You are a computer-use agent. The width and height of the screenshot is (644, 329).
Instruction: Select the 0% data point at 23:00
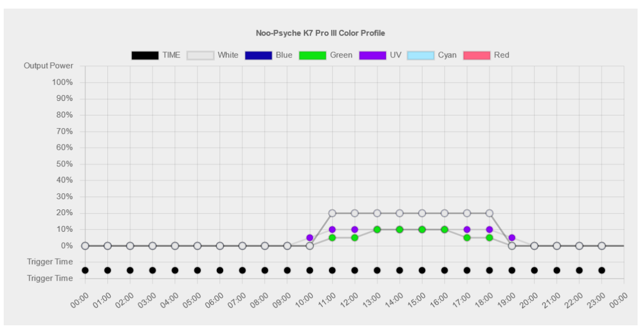(602, 246)
